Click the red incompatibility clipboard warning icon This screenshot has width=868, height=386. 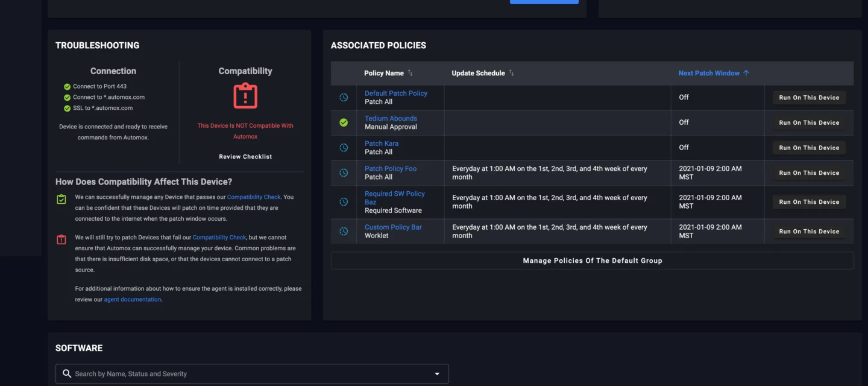click(x=245, y=95)
